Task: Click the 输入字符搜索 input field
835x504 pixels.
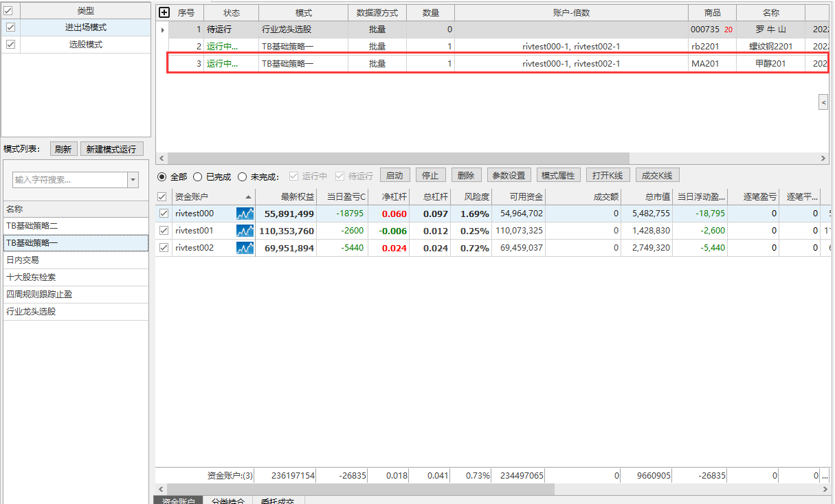Action: [69, 180]
